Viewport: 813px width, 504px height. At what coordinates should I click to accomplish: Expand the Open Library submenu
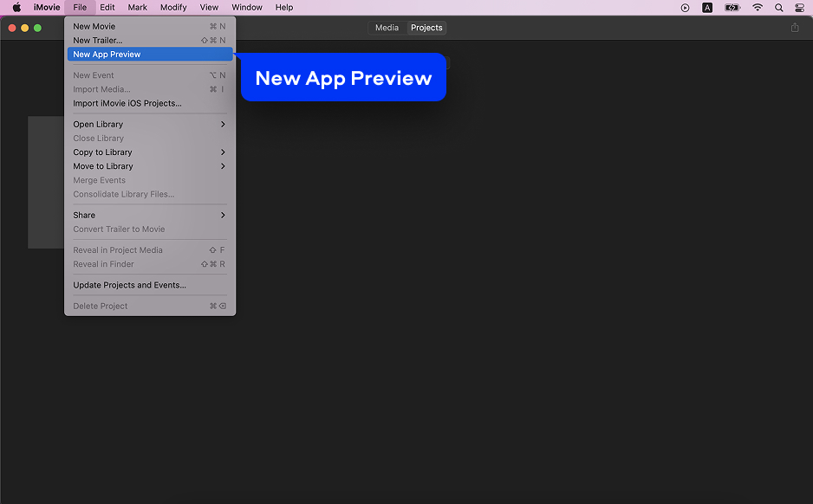tap(150, 125)
